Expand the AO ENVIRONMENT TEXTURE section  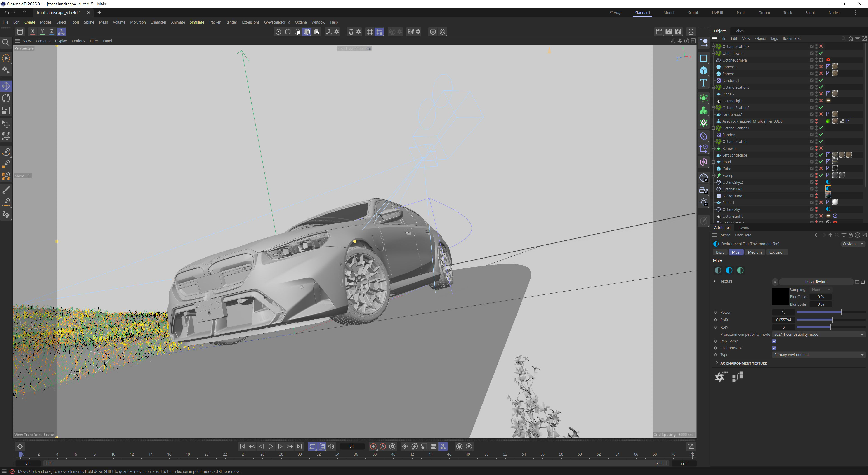click(x=717, y=363)
